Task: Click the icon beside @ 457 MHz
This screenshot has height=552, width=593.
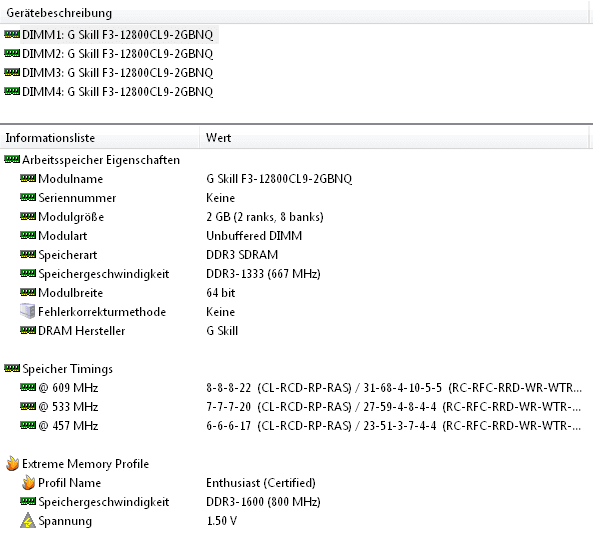Action: click(x=28, y=425)
